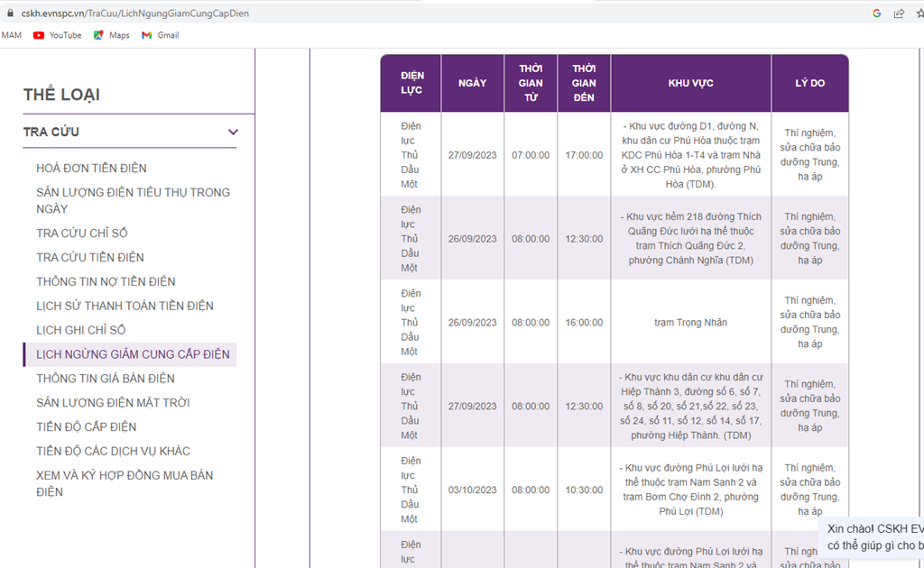Click the Thích Quãng Đức area description
Viewport: 924px width, 568px height.
(x=690, y=238)
